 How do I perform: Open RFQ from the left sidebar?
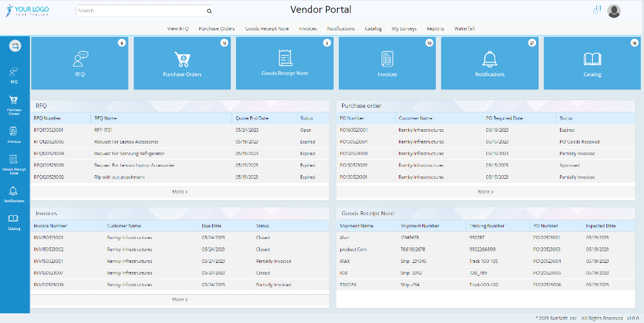(x=14, y=76)
